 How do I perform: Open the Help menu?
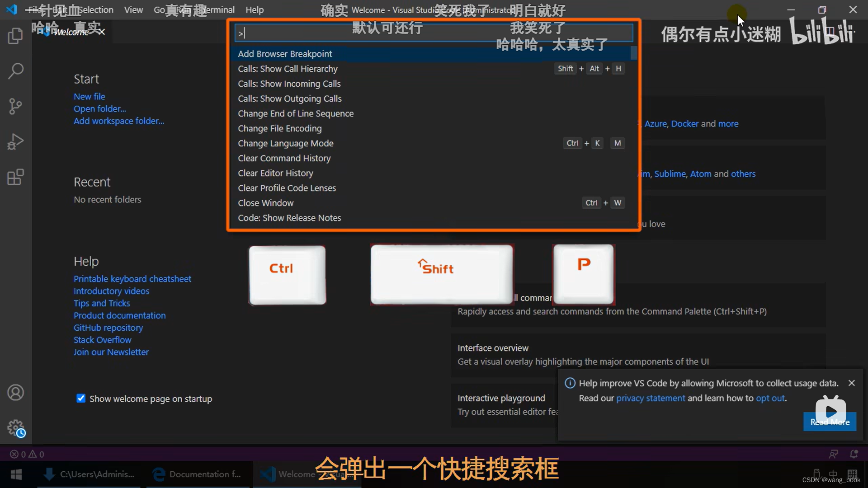coord(255,9)
